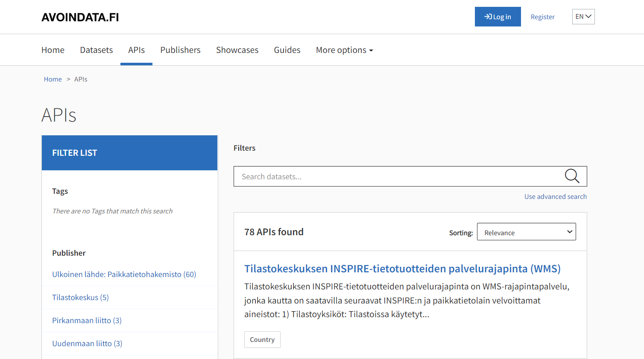The image size is (644, 359).
Task: Click the More options caret
Action: tap(371, 50)
